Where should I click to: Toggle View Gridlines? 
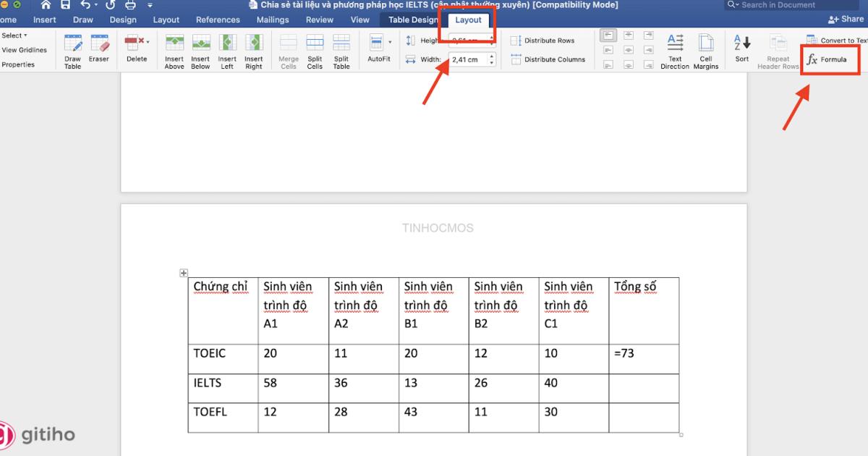(24, 50)
